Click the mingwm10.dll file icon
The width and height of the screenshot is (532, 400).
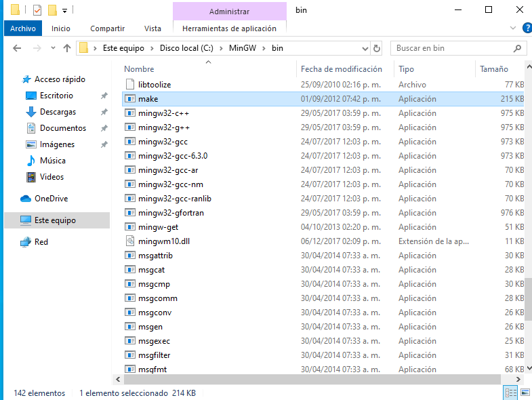(x=131, y=241)
